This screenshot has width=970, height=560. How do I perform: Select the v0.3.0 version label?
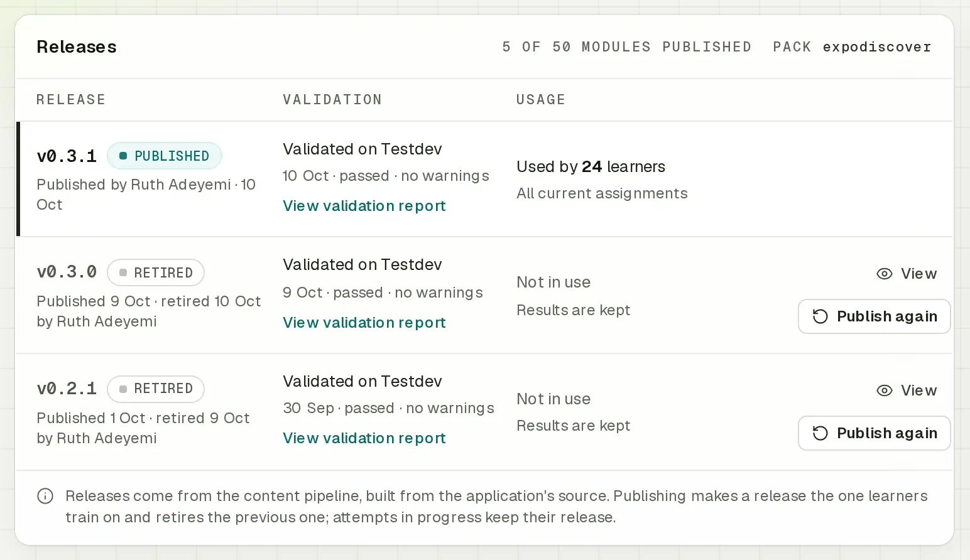(x=67, y=272)
